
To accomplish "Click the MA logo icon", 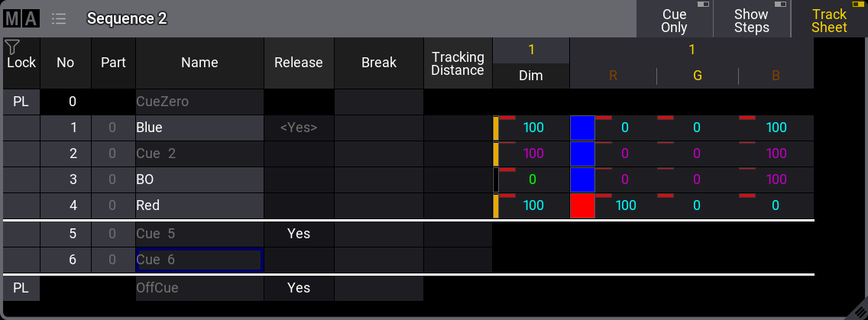I will pyautogui.click(x=21, y=18).
